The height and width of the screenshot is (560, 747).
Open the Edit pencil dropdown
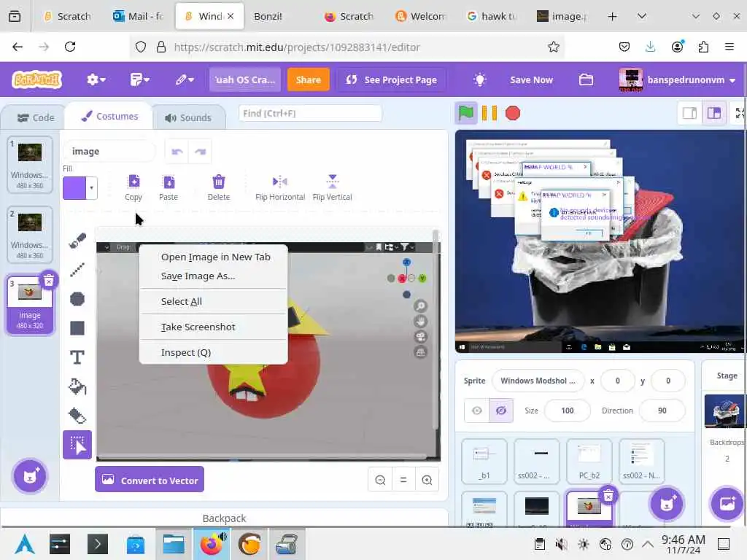click(185, 79)
